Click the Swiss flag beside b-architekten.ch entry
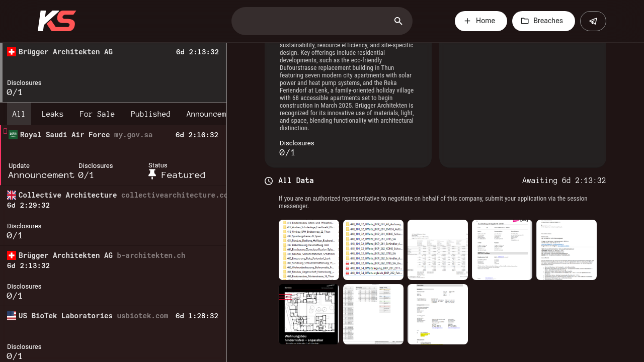 12,255
